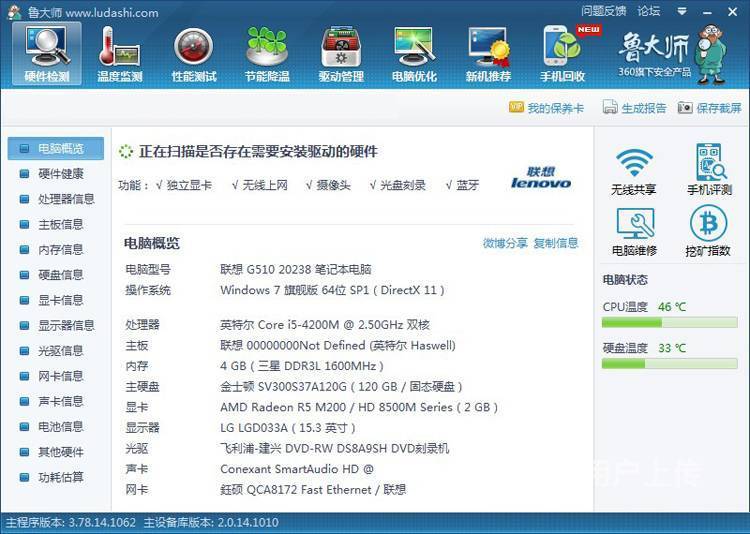750x534 pixels.
Task: Open 我的保养卡 maintenance card
Action: [555, 108]
